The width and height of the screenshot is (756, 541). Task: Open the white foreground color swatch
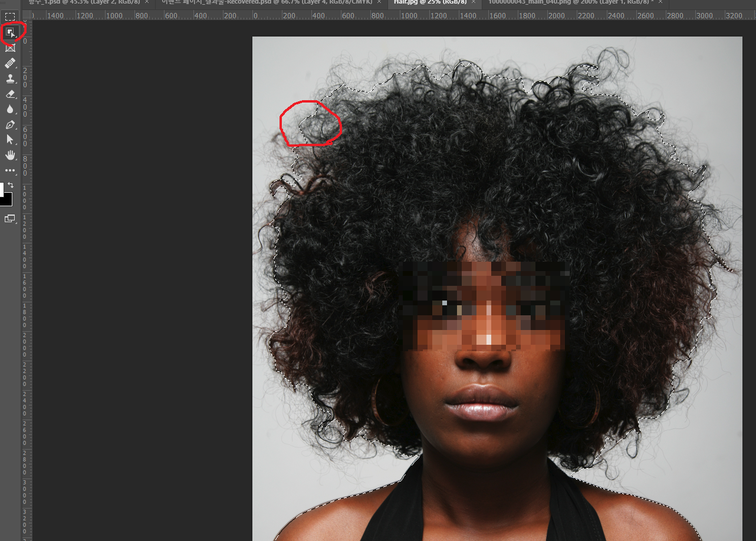1,189
